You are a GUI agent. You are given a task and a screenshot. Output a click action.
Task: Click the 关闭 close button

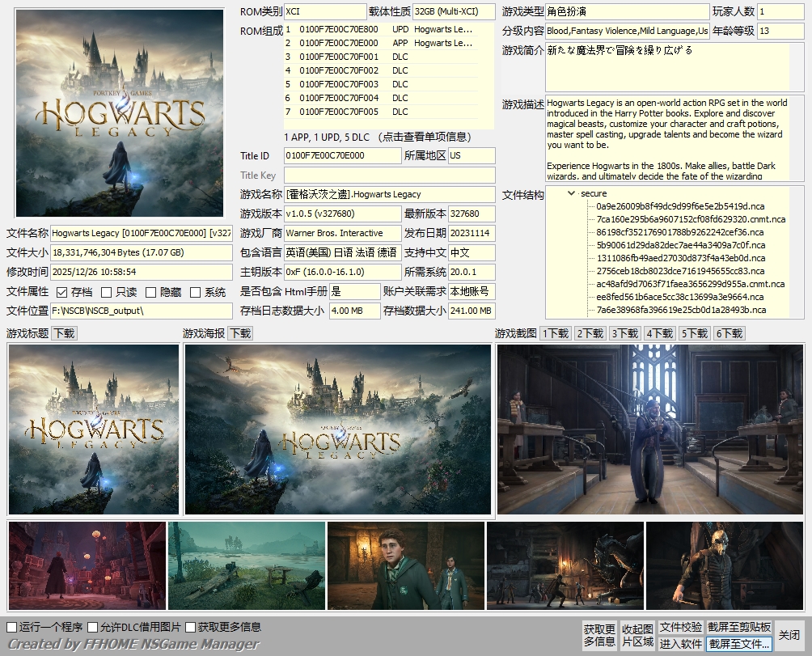coord(789,635)
